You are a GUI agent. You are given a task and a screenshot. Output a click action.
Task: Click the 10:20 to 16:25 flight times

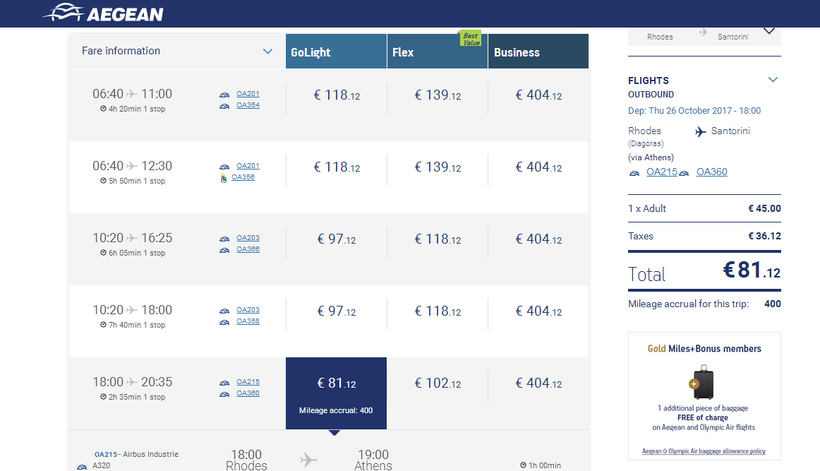132,238
